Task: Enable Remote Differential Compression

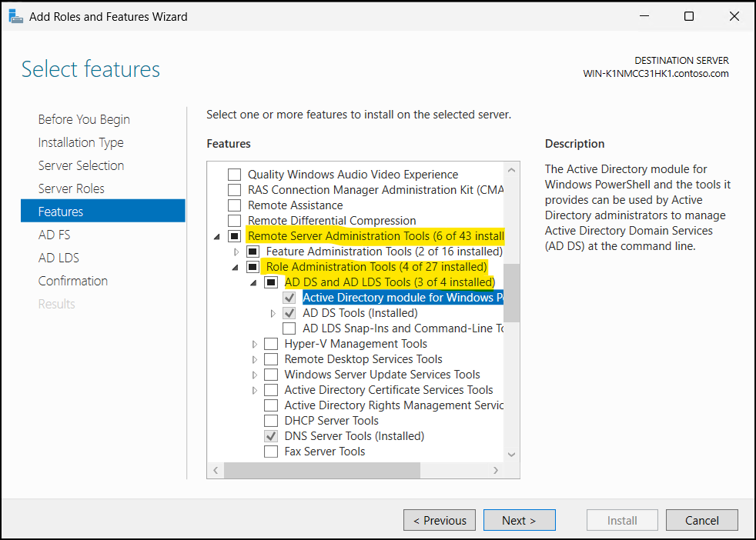Action: click(234, 220)
